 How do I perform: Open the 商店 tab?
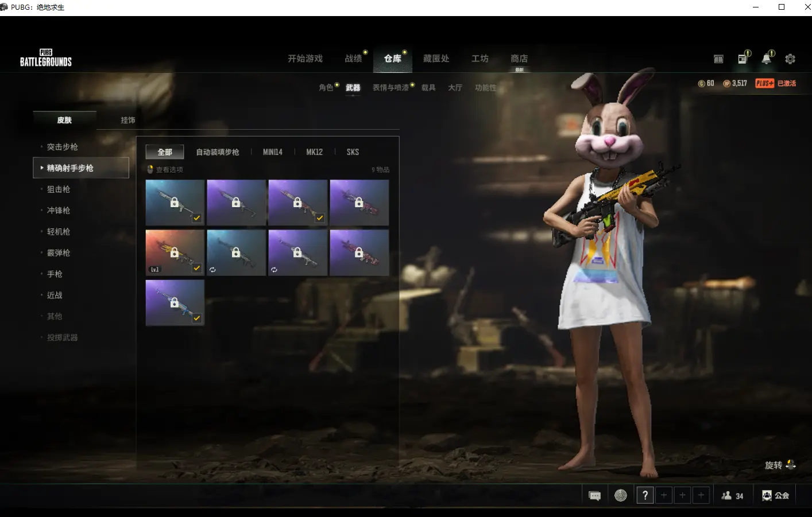point(519,59)
